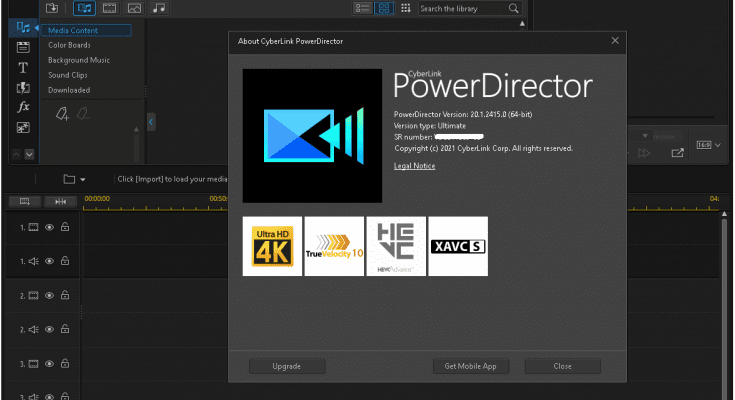The height and width of the screenshot is (400, 735).
Task: Delete selected tag icon
Action: [83, 113]
